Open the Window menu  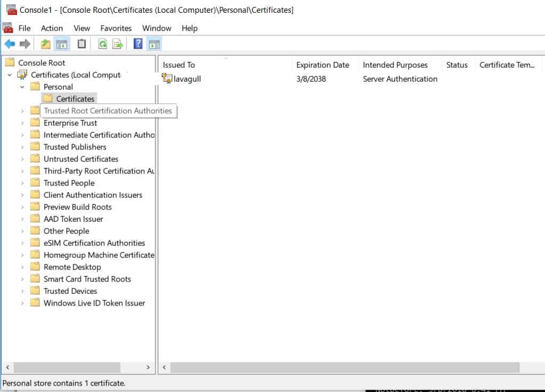click(156, 28)
